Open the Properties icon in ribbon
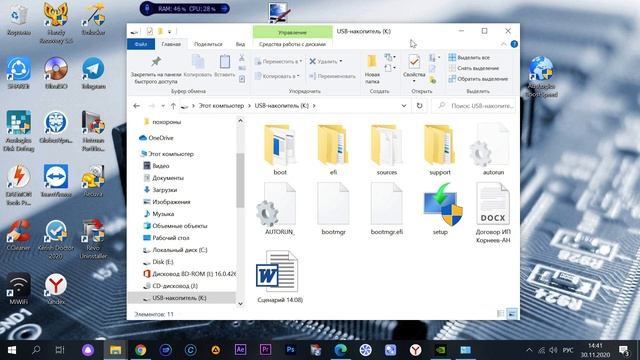Screen dimensions: 640x360 click(414, 62)
